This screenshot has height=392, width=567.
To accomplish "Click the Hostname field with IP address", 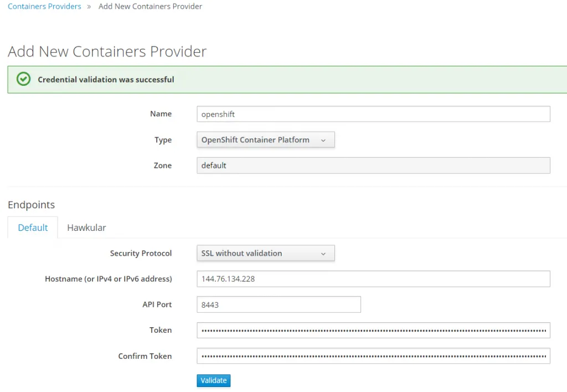I will (373, 279).
